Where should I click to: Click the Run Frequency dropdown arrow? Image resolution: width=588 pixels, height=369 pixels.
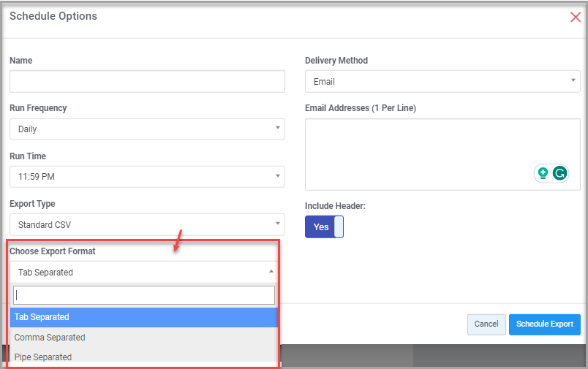[277, 128]
